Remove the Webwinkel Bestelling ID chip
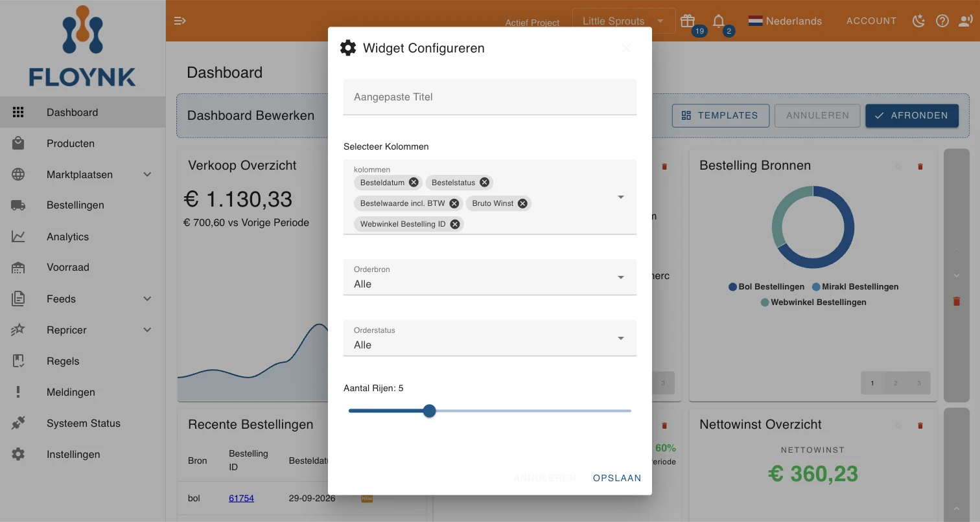The height and width of the screenshot is (522, 980). [455, 224]
